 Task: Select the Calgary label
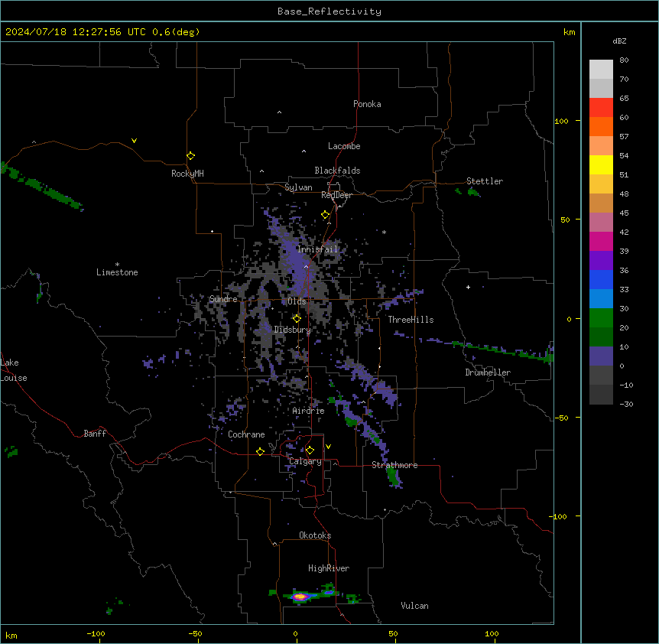tap(305, 461)
